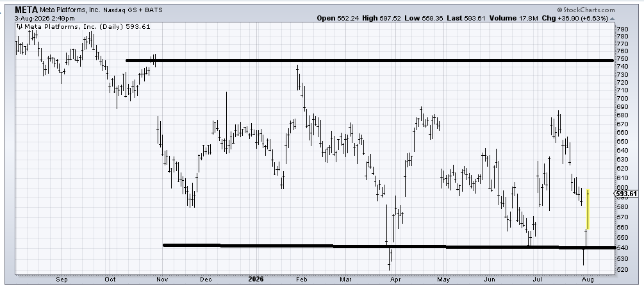Click the up/down arrows icon in chart legend
The height and width of the screenshot is (293, 644).
tap(19, 27)
